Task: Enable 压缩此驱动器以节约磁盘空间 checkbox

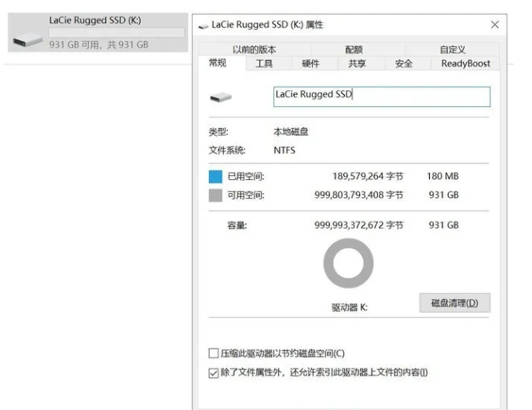Action: (x=214, y=353)
